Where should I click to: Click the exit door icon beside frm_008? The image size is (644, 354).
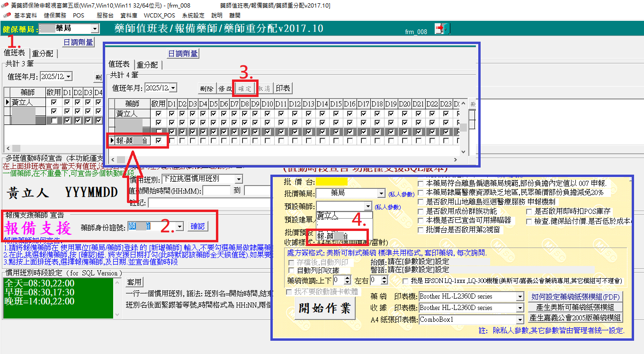point(443,29)
